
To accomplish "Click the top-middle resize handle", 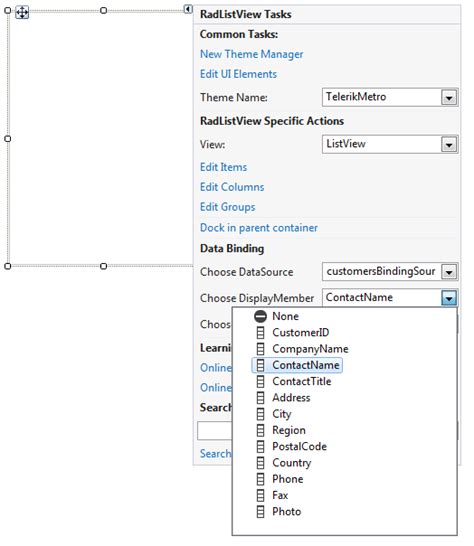I will (x=103, y=11).
